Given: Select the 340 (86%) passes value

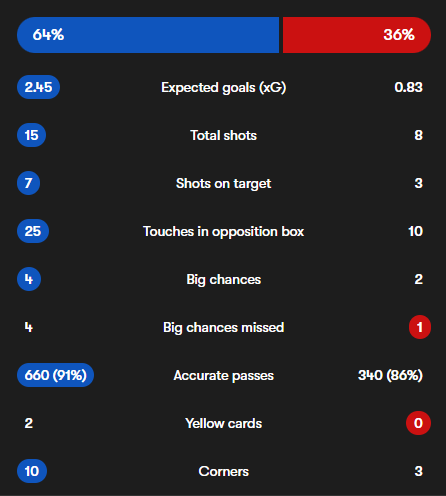Looking at the screenshot, I should (390, 375).
